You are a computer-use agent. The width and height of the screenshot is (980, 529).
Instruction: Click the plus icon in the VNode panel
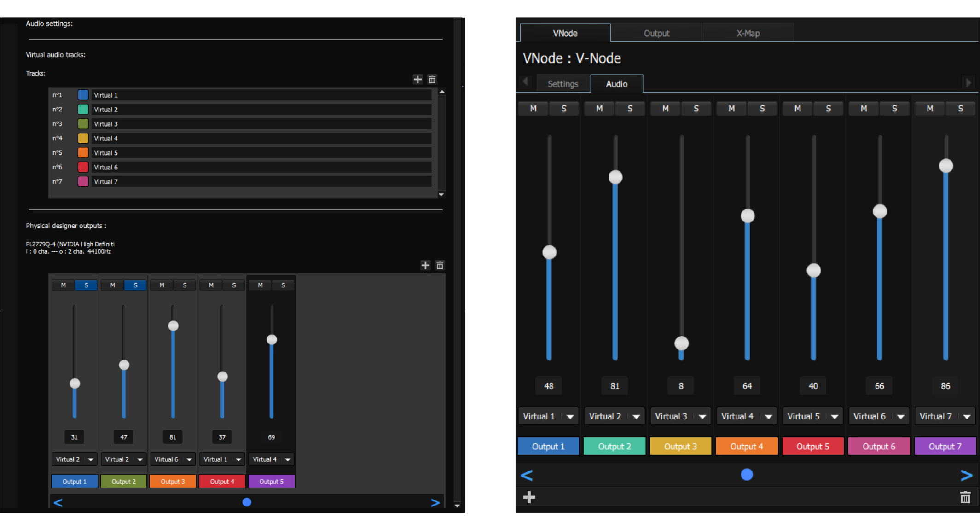529,497
